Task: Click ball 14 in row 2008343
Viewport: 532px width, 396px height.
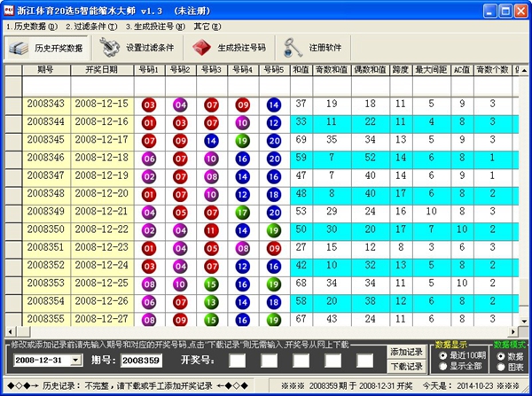Action: pyautogui.click(x=274, y=105)
